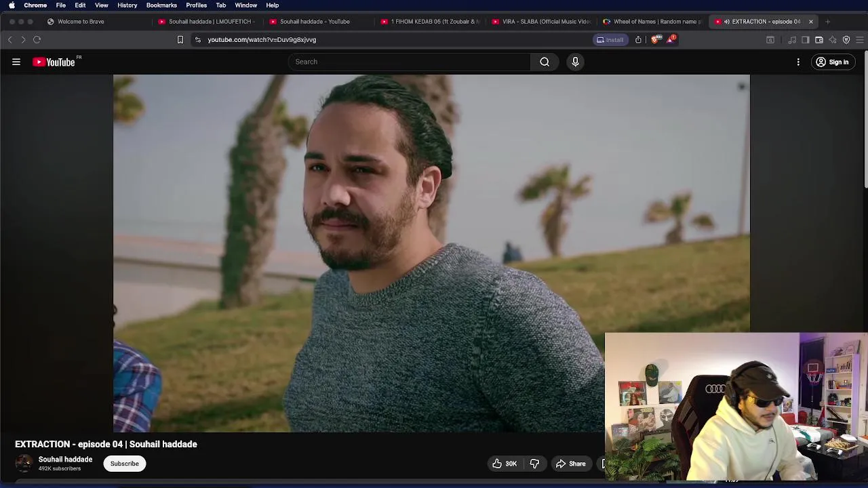Click the page vertical scrollbar
The width and height of the screenshot is (868, 488).
865,119
